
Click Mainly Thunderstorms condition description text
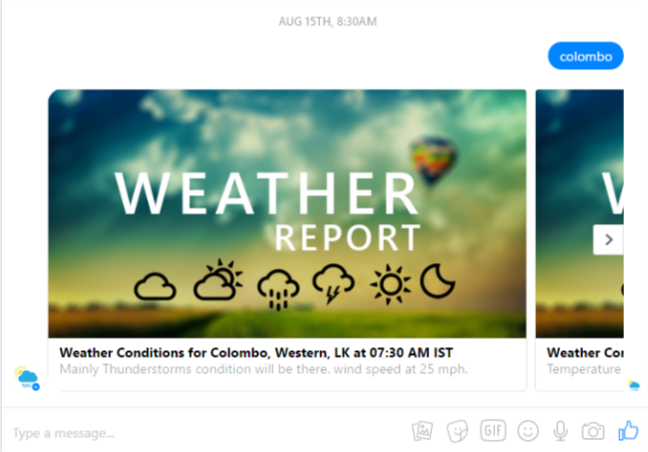tap(263, 369)
